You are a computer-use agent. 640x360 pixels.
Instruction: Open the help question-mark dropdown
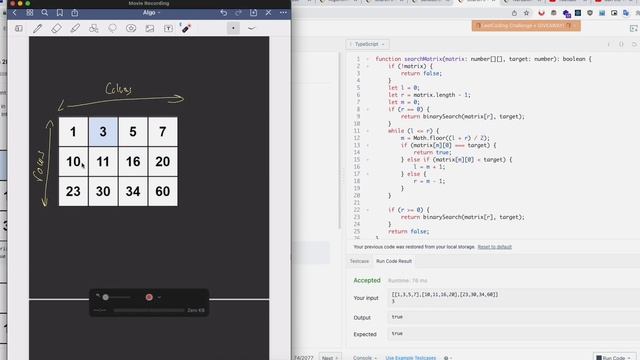point(448,358)
